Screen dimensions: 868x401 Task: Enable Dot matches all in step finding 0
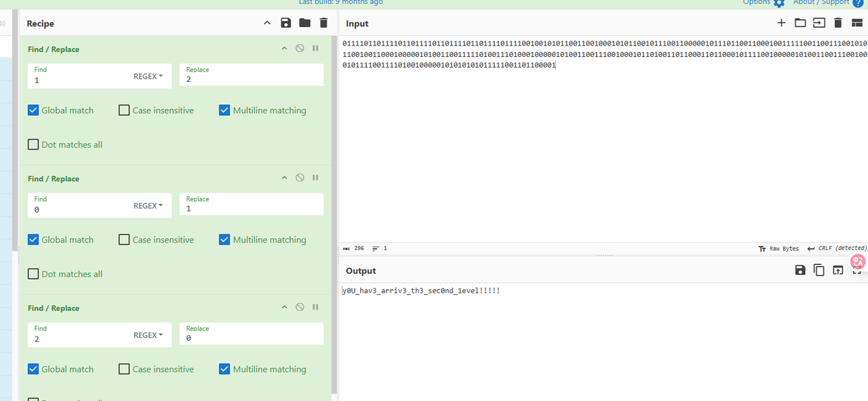[33, 274]
